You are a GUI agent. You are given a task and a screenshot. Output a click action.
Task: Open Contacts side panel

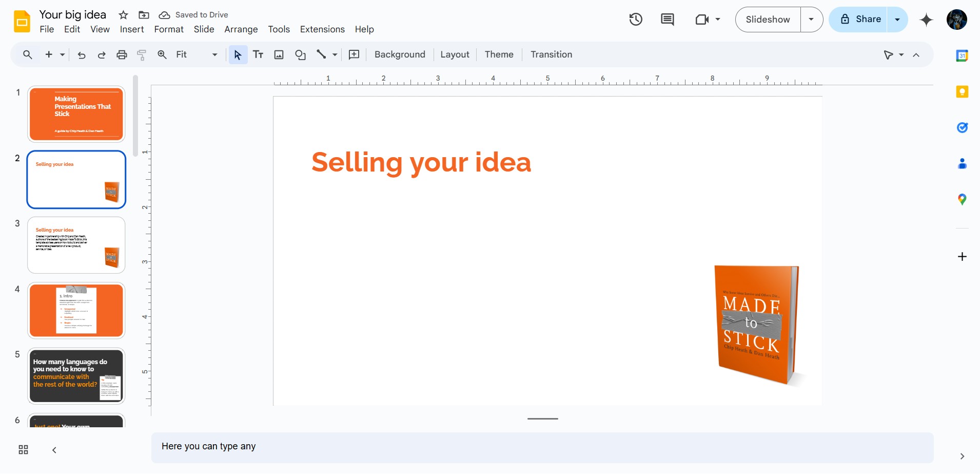(962, 164)
